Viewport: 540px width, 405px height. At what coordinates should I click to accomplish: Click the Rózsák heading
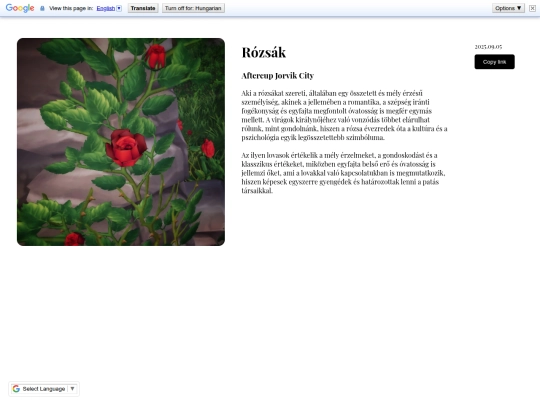point(264,53)
